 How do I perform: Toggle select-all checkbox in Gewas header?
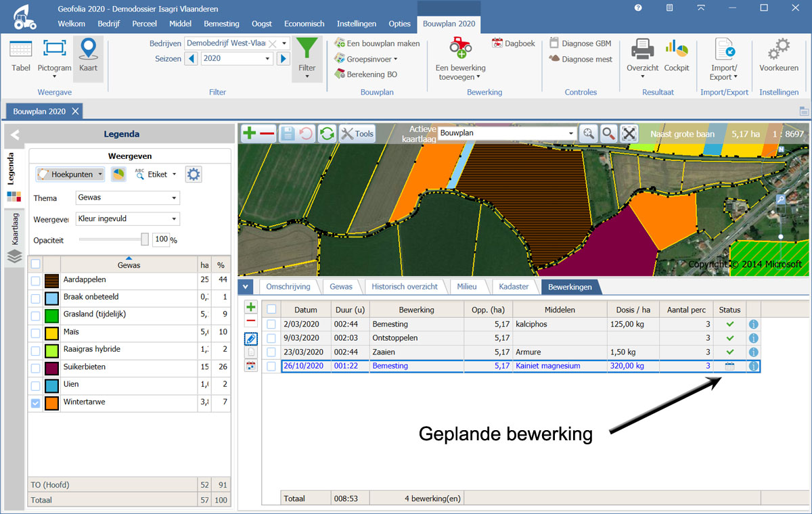click(35, 264)
